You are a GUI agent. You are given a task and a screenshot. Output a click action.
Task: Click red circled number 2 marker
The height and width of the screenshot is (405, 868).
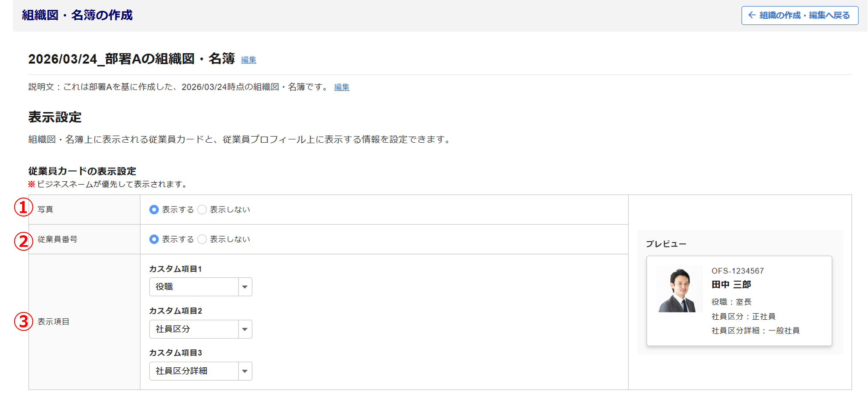coord(24,241)
